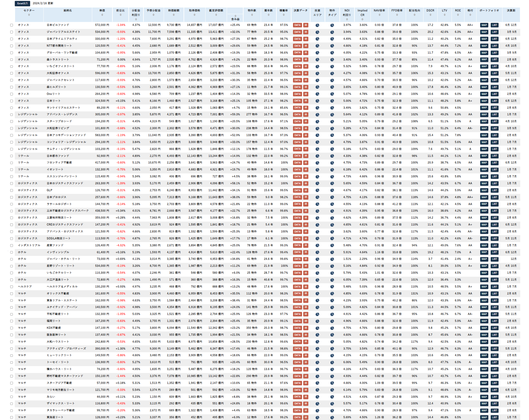The width and height of the screenshot is (529, 420).
Task: Open 物件タイプ pie chart for 日本ビルファンド
Action: click(332, 25)
